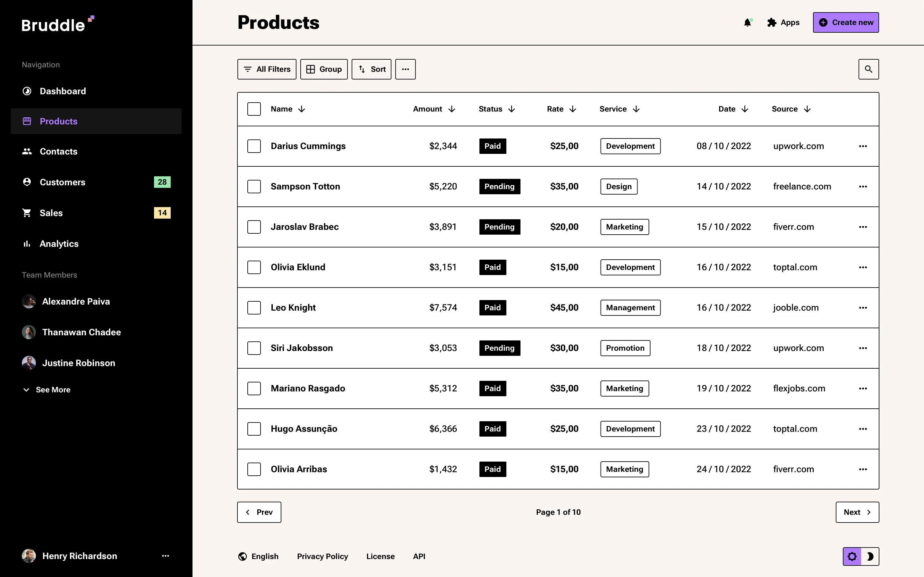The height and width of the screenshot is (577, 924).
Task: Check the Darius Cummings row checkbox
Action: pyautogui.click(x=254, y=146)
